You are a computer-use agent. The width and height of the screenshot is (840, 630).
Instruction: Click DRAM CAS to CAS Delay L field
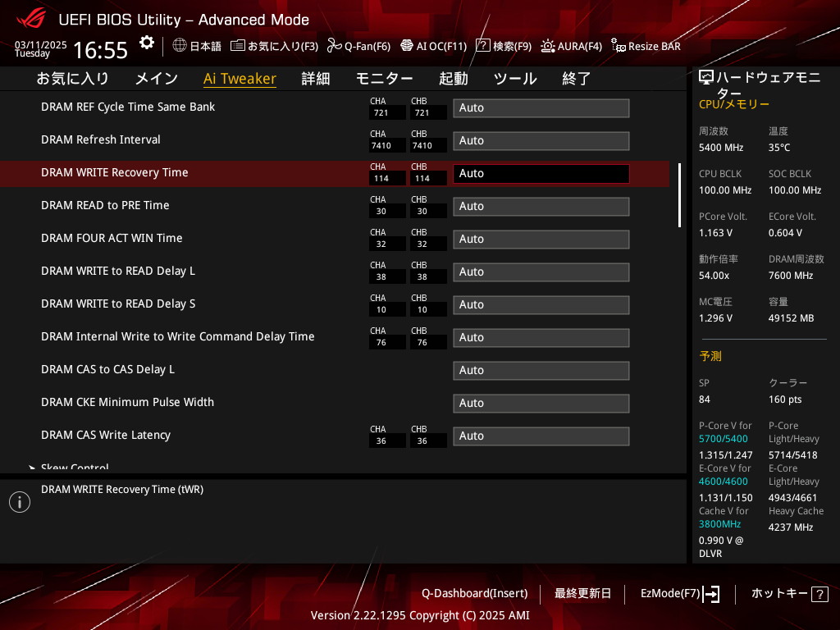click(541, 371)
